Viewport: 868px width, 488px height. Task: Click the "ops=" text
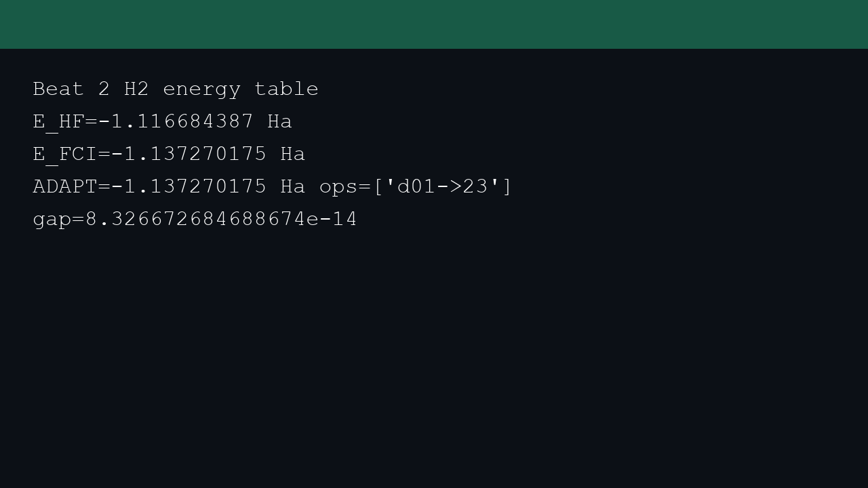[x=345, y=188]
